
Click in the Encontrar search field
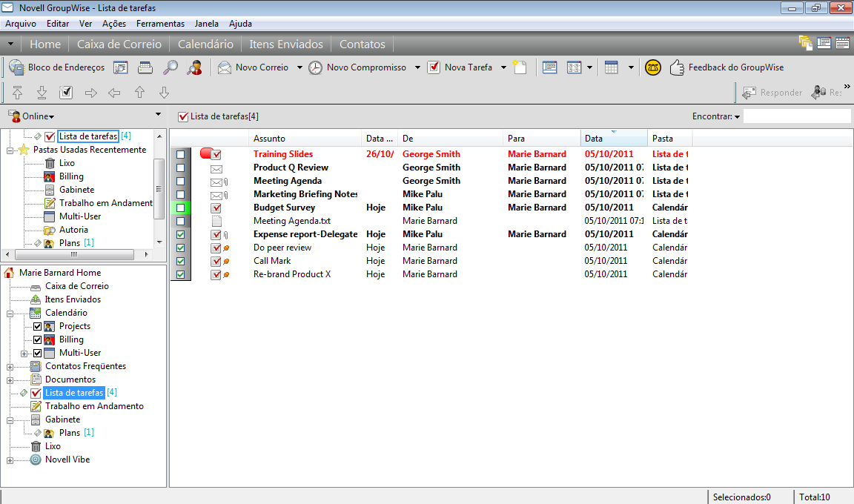(797, 116)
